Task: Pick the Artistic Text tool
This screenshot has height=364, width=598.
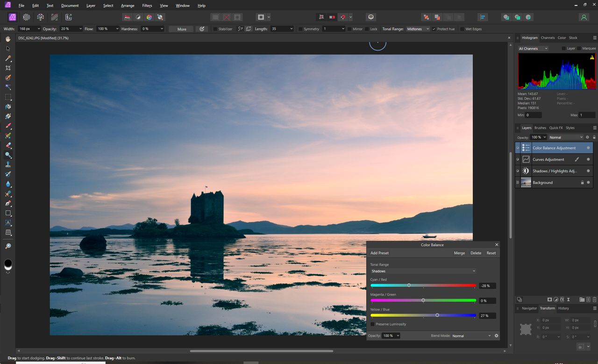Action: [8, 223]
